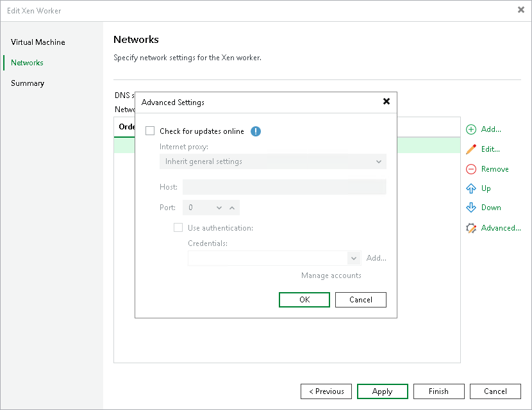Click the Edit... network link
Screen dimensions: 532x410
click(x=490, y=149)
